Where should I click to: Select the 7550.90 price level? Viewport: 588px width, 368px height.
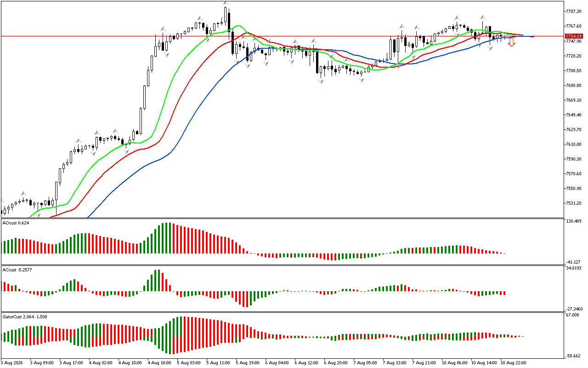(573, 188)
